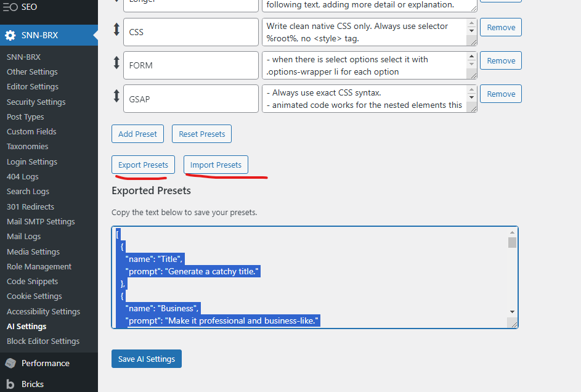581x392 pixels.
Task: Click the Bricks logo icon
Action: point(10,384)
